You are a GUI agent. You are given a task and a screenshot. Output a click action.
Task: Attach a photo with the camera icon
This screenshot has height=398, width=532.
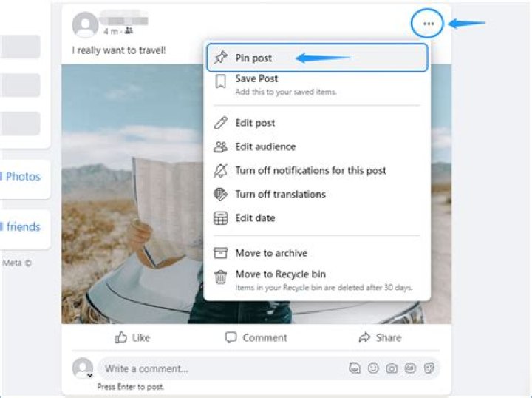coord(392,368)
